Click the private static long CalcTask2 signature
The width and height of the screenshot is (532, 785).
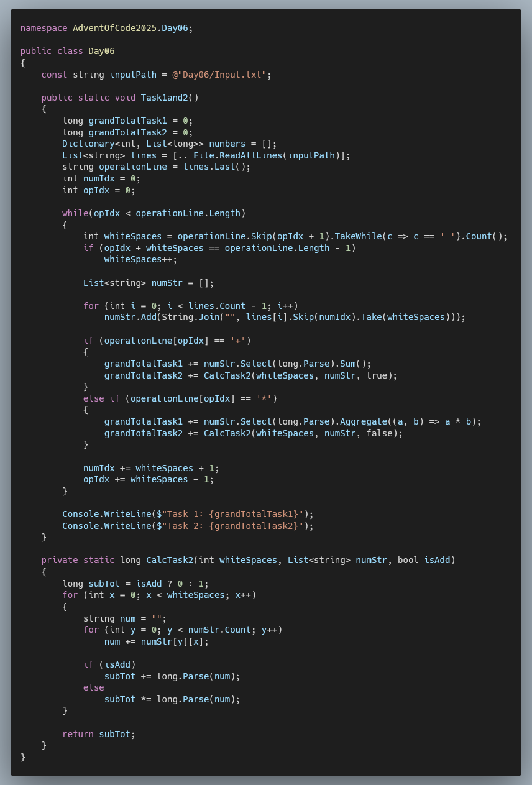248,560
